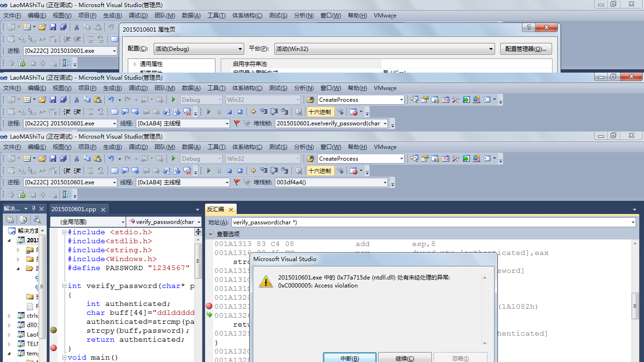The image size is (644, 362).
Task: Remove breakpoint on verify_password's closing brace line
Action: [x=53, y=348]
